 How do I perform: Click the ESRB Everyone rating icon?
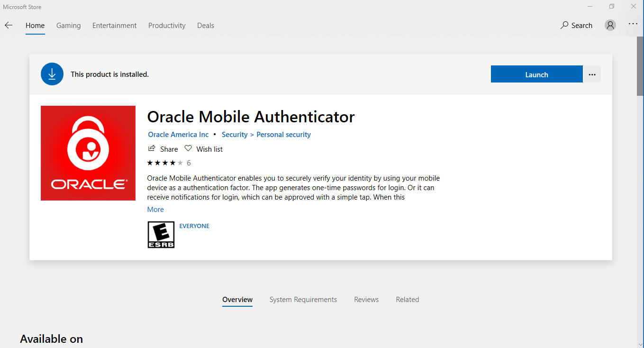(x=161, y=235)
